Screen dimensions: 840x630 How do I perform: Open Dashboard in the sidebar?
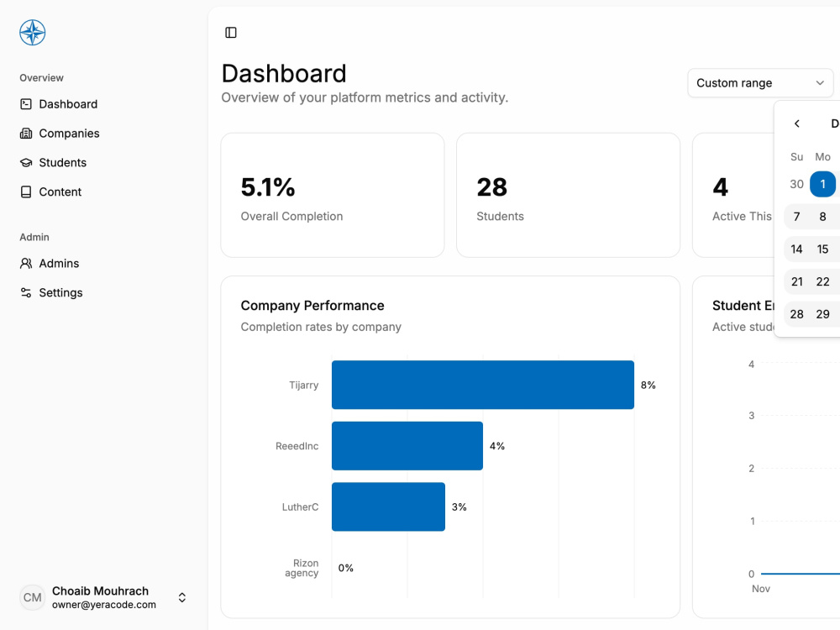[68, 104]
